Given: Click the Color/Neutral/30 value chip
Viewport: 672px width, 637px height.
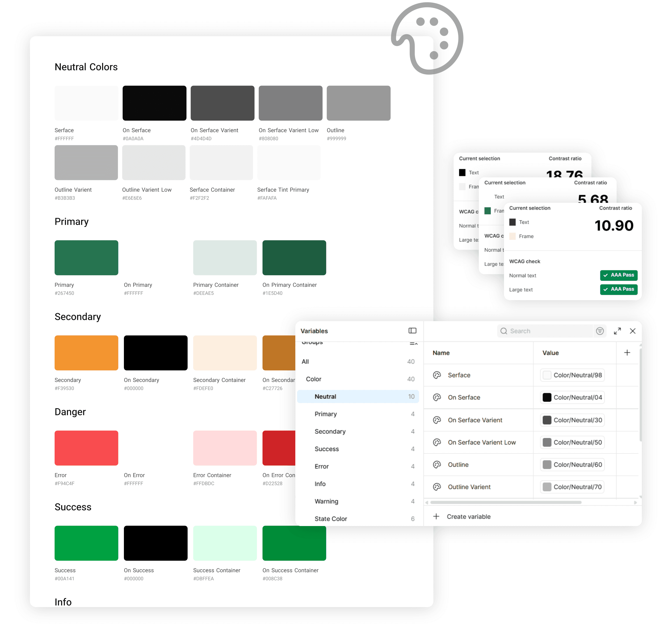Looking at the screenshot, I should (x=572, y=420).
